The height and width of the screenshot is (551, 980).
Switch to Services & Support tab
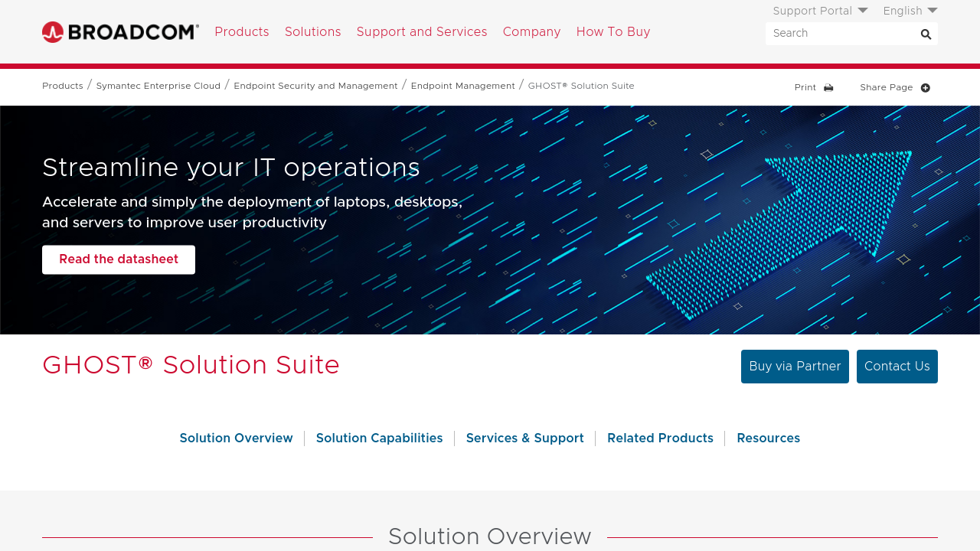(x=524, y=439)
